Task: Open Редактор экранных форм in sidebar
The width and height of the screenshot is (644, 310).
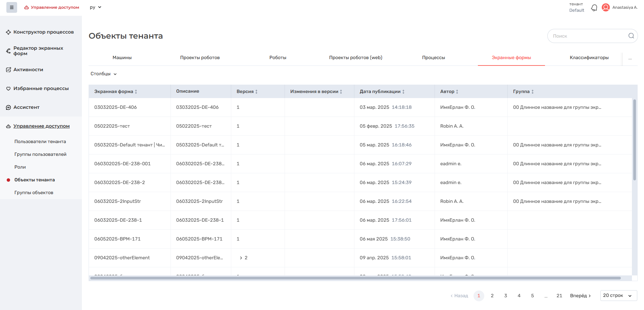Action: 38,51
